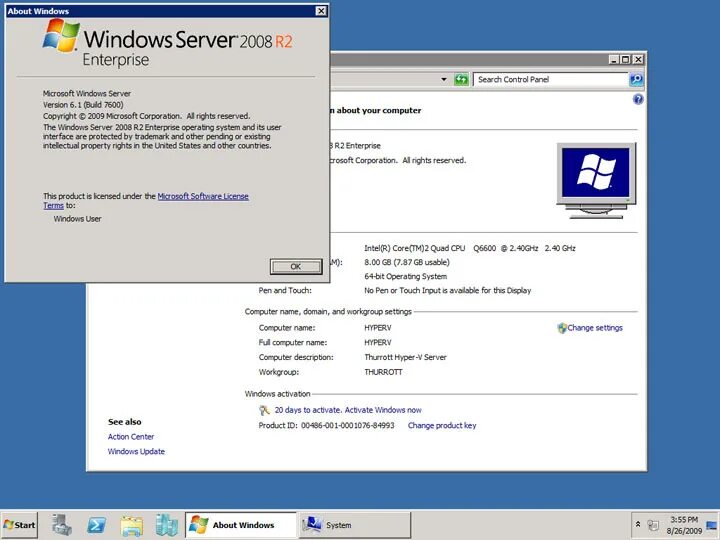Minimize the System window
720x540 pixels.
tap(614, 59)
